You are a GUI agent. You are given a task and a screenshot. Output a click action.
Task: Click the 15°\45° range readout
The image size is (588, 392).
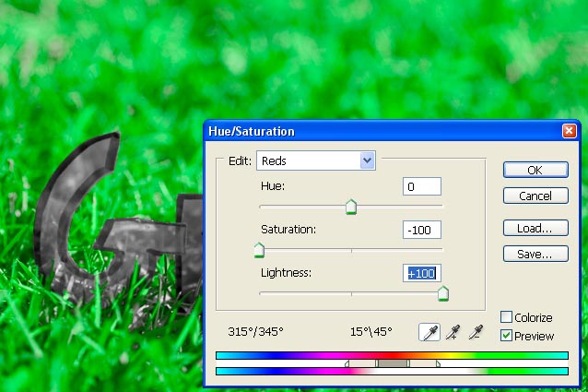370,332
